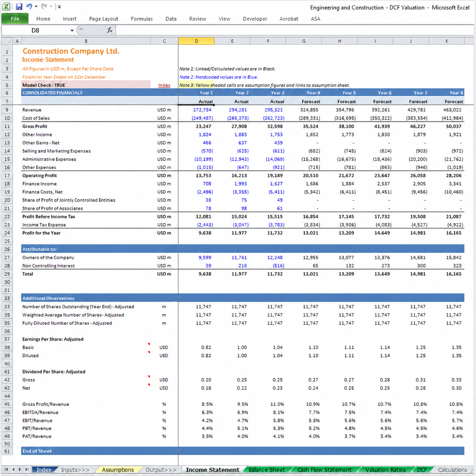The image size is (476, 476).
Task: Select the column D header
Action: (196, 41)
